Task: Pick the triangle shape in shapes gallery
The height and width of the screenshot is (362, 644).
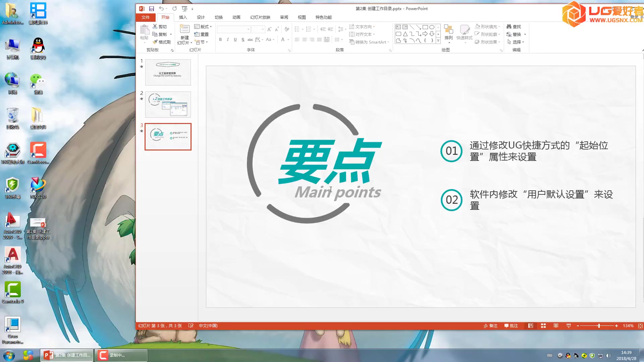Action: click(405, 34)
